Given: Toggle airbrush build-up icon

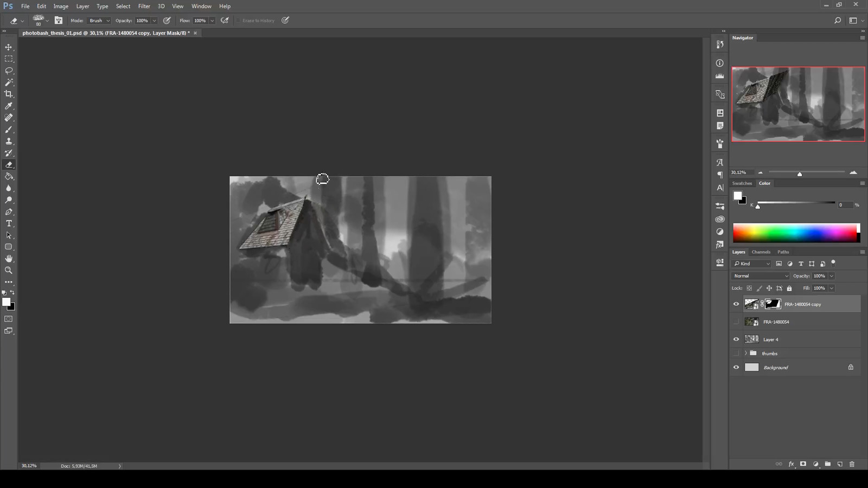Looking at the screenshot, I should tap(225, 21).
